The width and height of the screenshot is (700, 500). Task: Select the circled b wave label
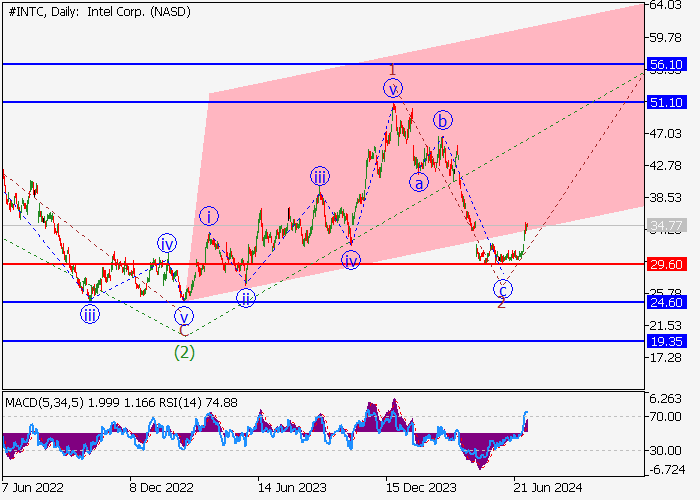(443, 120)
